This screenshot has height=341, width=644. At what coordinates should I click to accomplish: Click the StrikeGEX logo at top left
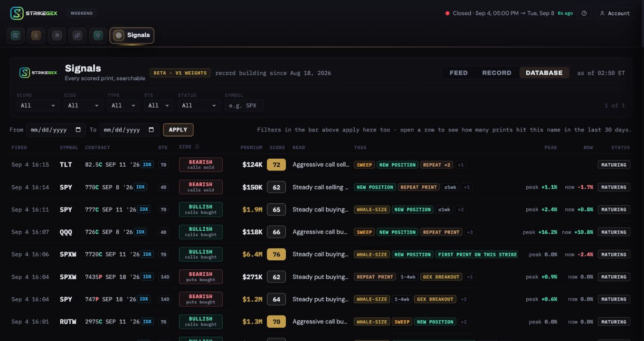pos(34,13)
